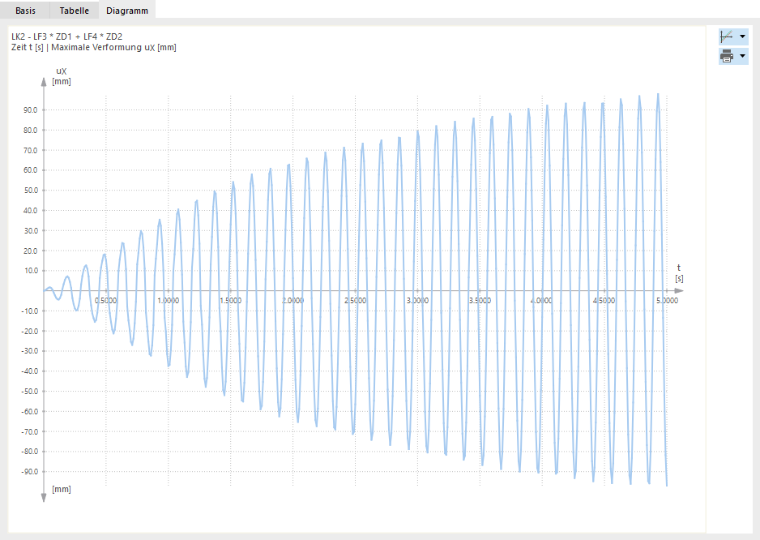Viewport: 760px width, 540px height.
Task: Click the 2.5000 time axis label
Action: [x=355, y=301]
